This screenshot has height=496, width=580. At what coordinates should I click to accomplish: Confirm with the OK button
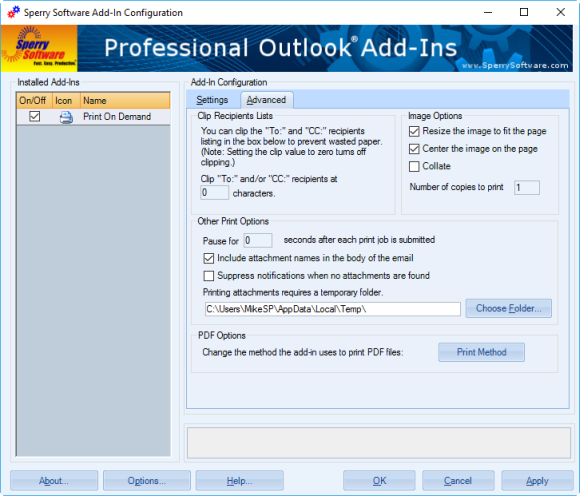point(379,480)
